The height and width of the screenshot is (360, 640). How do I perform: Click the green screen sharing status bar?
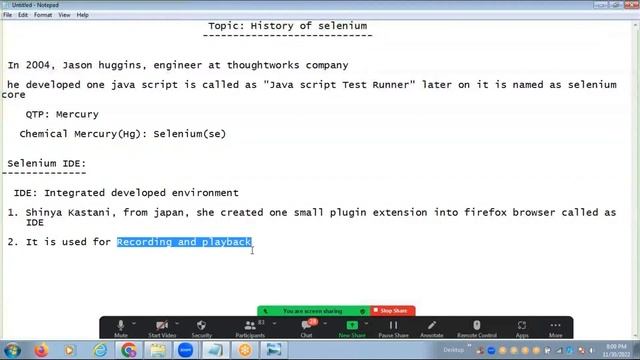click(313, 311)
